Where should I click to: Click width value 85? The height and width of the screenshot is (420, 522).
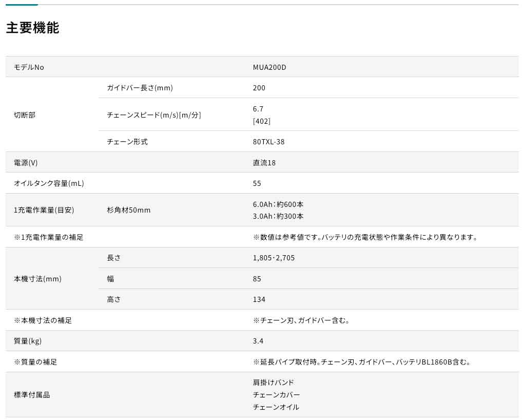pyautogui.click(x=257, y=279)
